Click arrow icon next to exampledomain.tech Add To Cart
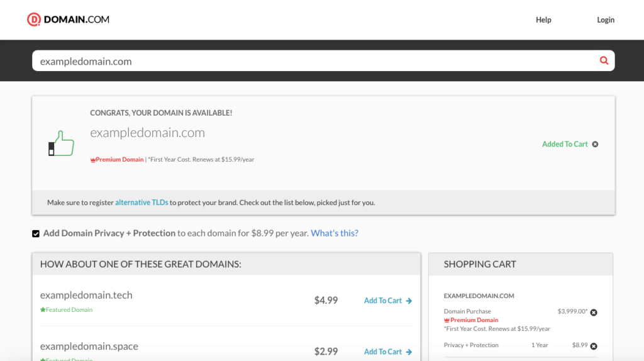The width and height of the screenshot is (644, 361). [409, 301]
